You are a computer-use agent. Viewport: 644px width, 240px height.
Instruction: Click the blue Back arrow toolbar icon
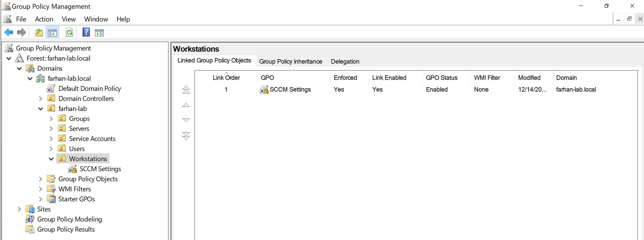coord(9,32)
